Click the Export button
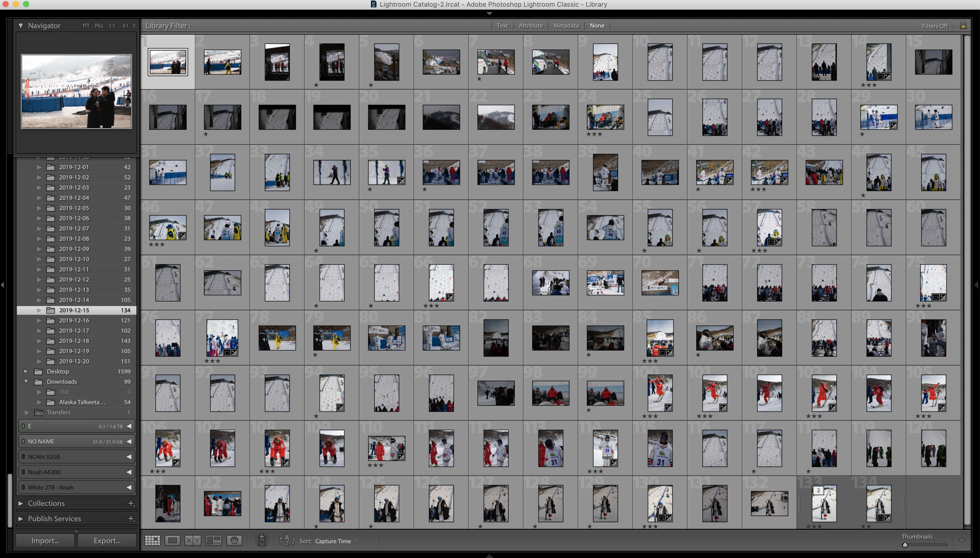This screenshot has width=980, height=558. (x=107, y=541)
